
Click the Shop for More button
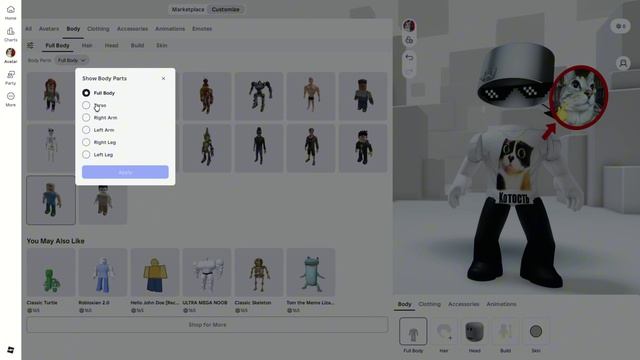point(207,325)
